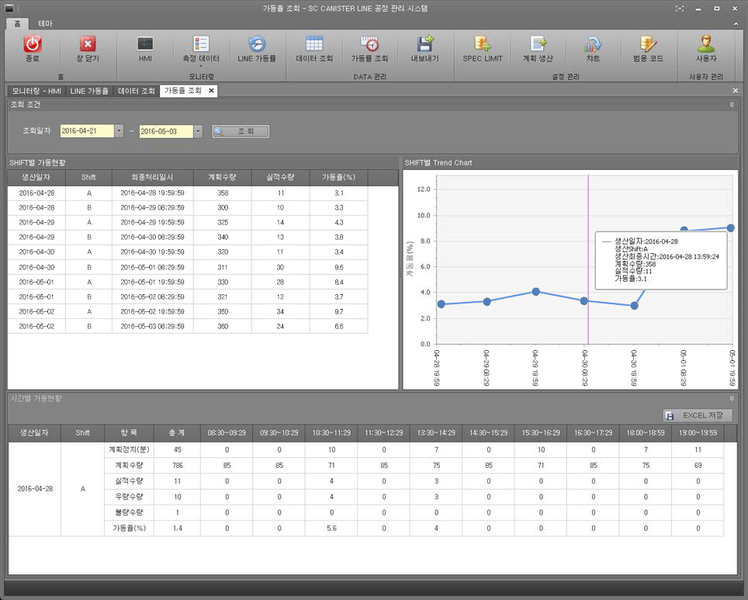Switch to the 모니터링 - HMI document tab
Viewport: 748px width, 600px height.
[36, 91]
